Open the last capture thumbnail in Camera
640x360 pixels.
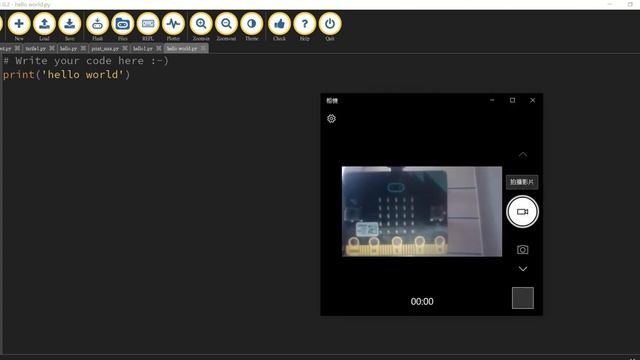click(x=523, y=298)
